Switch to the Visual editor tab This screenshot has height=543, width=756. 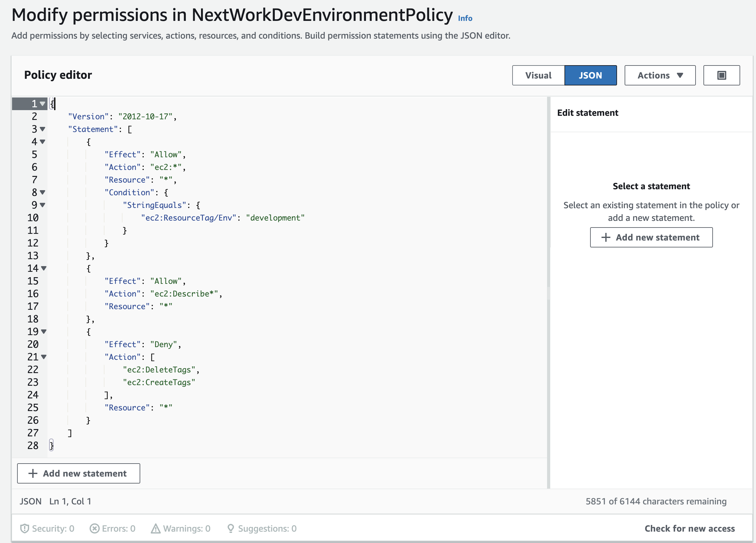coord(538,75)
